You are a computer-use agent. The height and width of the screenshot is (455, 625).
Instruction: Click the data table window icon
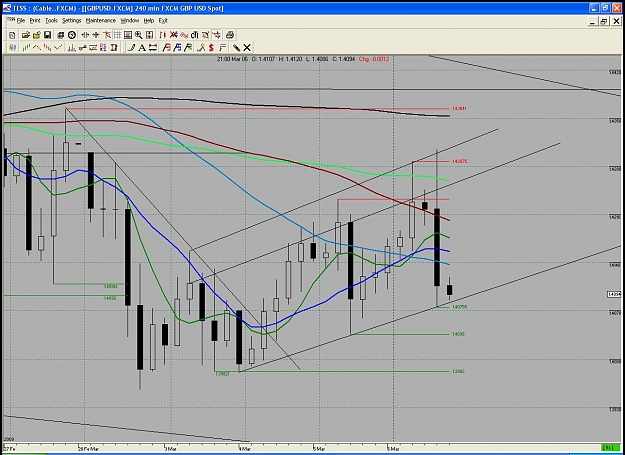tap(128, 35)
